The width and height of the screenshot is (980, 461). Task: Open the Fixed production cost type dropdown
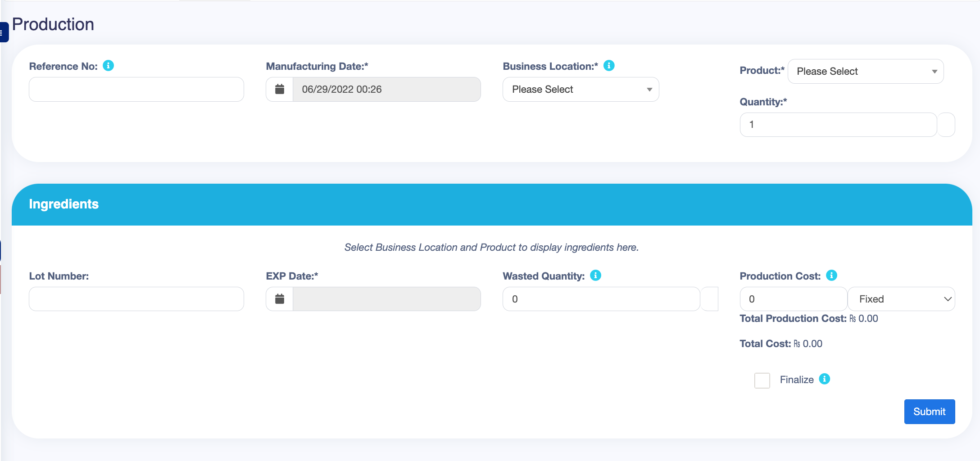(901, 298)
